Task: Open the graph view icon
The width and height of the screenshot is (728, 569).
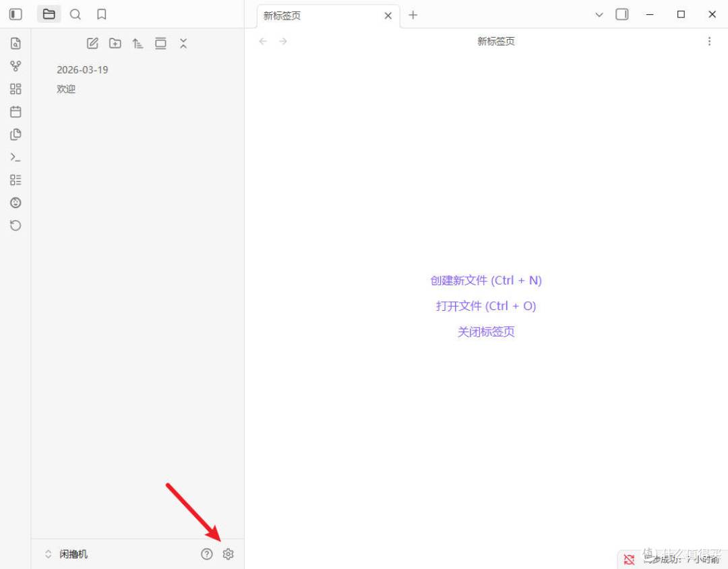Action: click(16, 66)
